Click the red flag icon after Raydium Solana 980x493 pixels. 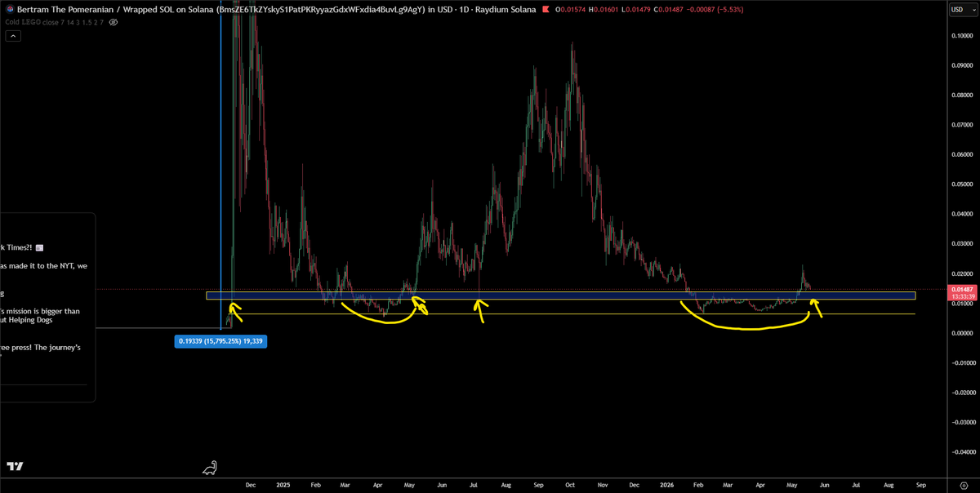coord(546,10)
